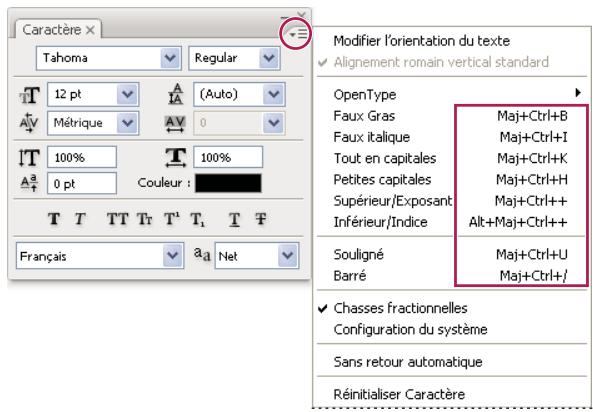
Task: Open the Tahoma font family dropdown
Action: click(170, 58)
